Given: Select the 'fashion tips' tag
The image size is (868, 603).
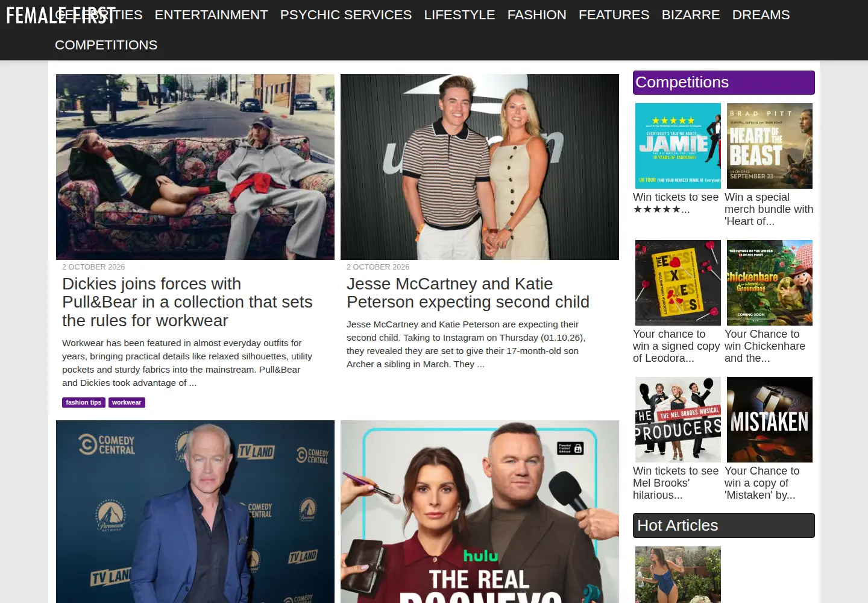Looking at the screenshot, I should 84,402.
